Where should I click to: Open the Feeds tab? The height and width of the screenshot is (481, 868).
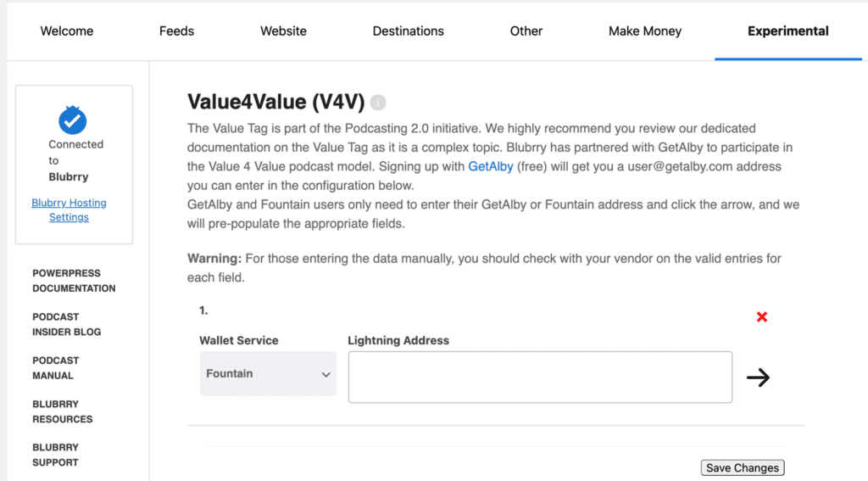click(x=176, y=31)
